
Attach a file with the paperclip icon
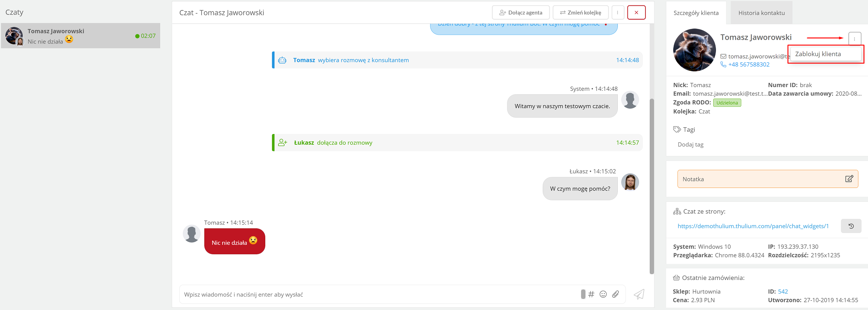point(615,294)
